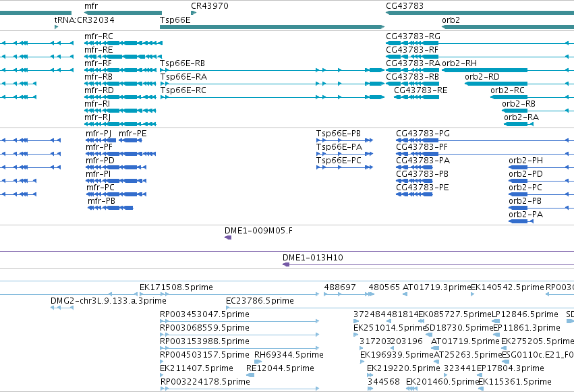Open transcript mfr-RE
Viewport: 574px width, 392px height.
(x=98, y=50)
